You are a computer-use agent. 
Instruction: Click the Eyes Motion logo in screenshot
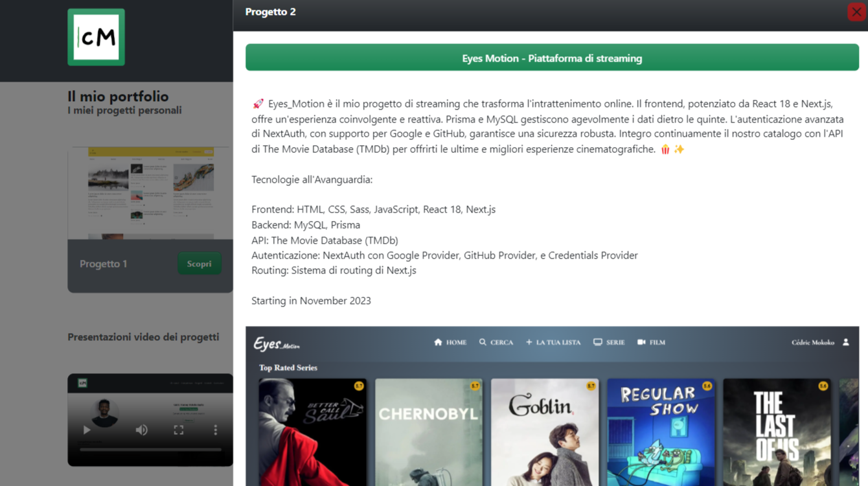[x=277, y=343]
